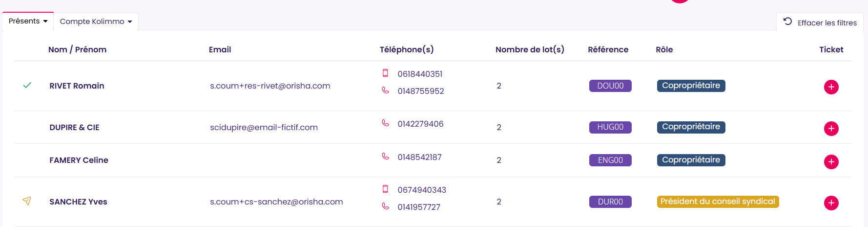Sort by Nom / Prénom column

pyautogui.click(x=77, y=49)
